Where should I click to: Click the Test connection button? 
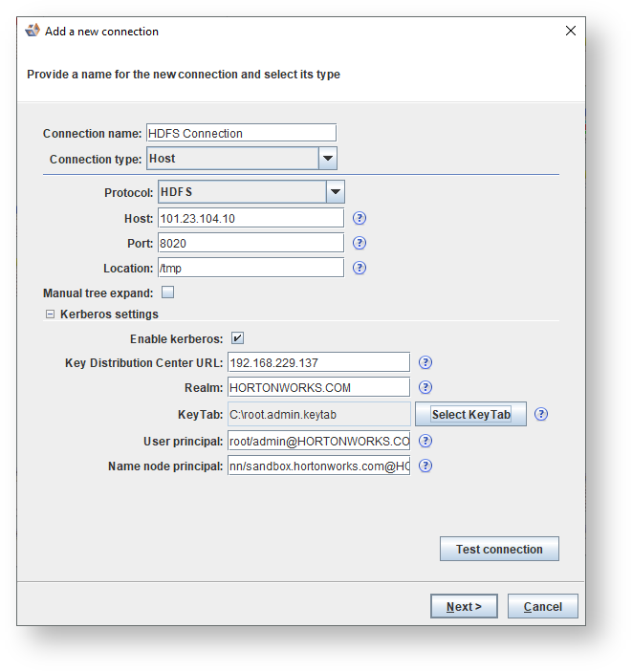pos(499,550)
